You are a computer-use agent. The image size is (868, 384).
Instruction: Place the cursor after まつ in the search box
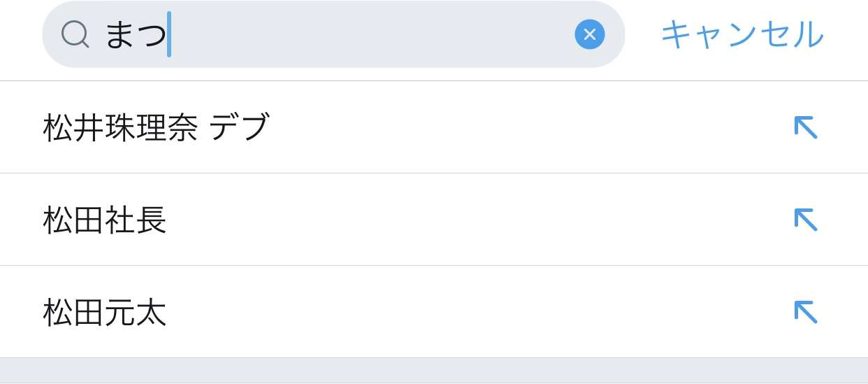pos(170,34)
